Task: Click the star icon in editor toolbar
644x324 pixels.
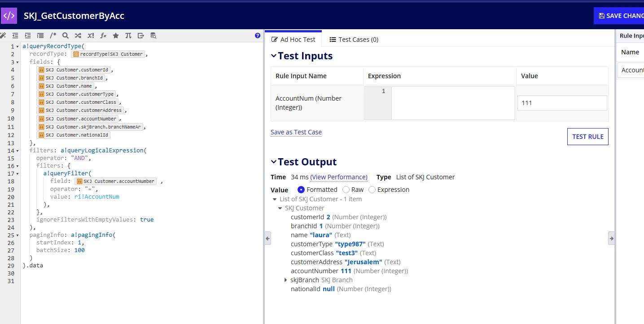Action: [116, 36]
